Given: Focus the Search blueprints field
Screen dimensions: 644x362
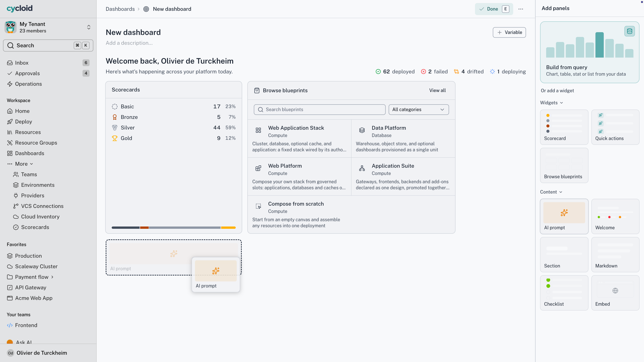Looking at the screenshot, I should pos(319,110).
